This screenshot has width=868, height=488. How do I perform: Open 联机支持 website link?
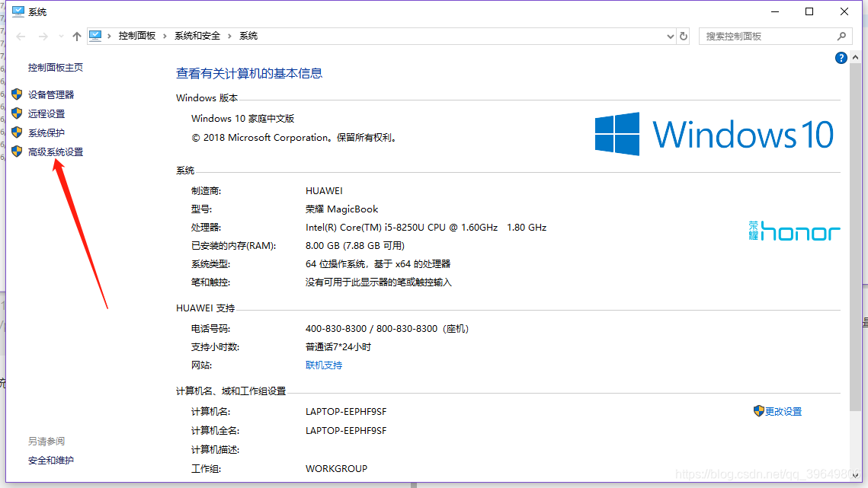pos(324,365)
